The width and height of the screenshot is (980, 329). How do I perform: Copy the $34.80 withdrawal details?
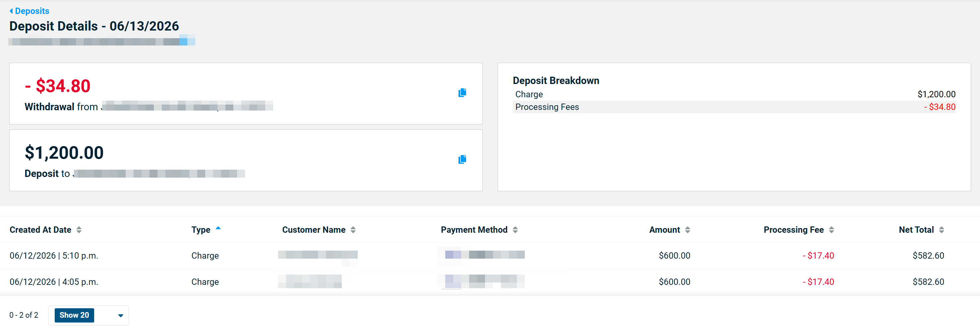(x=462, y=93)
